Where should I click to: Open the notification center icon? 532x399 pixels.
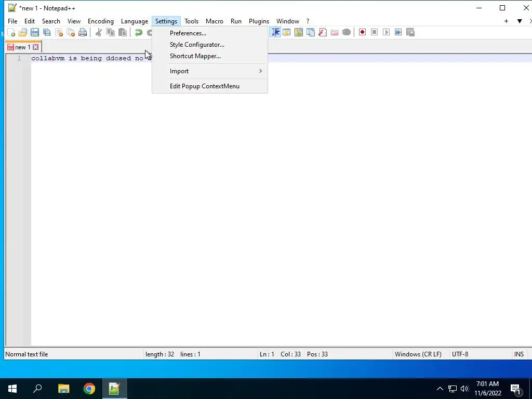point(516,389)
